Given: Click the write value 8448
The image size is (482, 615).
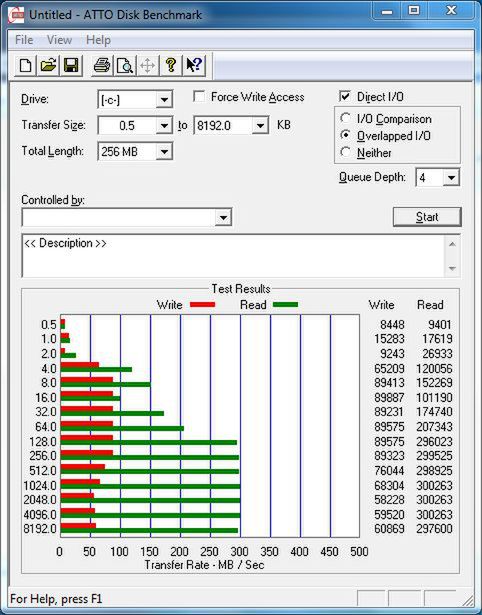Looking at the screenshot, I should pyautogui.click(x=392, y=325).
